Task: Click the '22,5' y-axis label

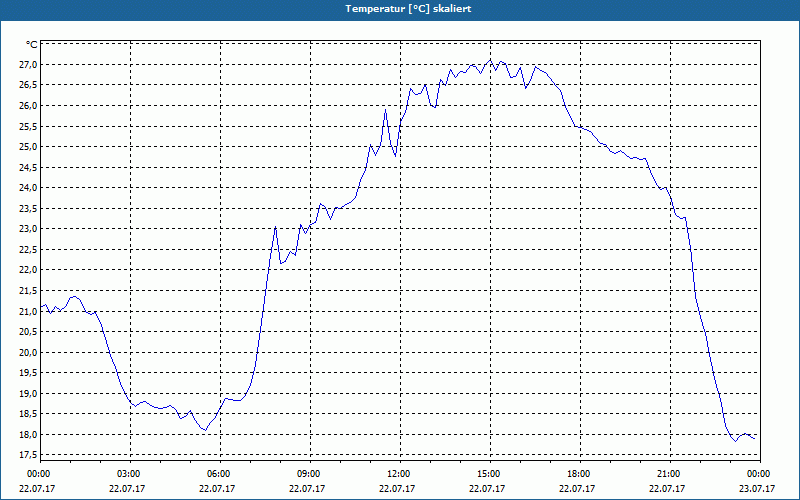Action: pyautogui.click(x=28, y=249)
